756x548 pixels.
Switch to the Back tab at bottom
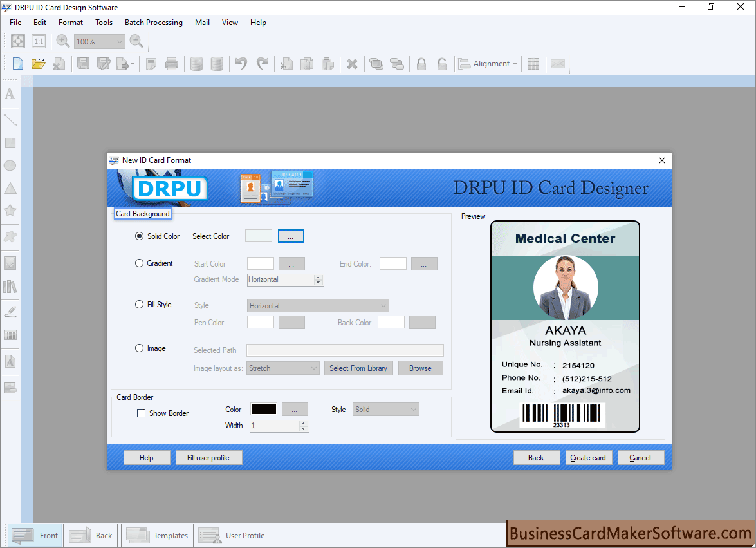91,536
